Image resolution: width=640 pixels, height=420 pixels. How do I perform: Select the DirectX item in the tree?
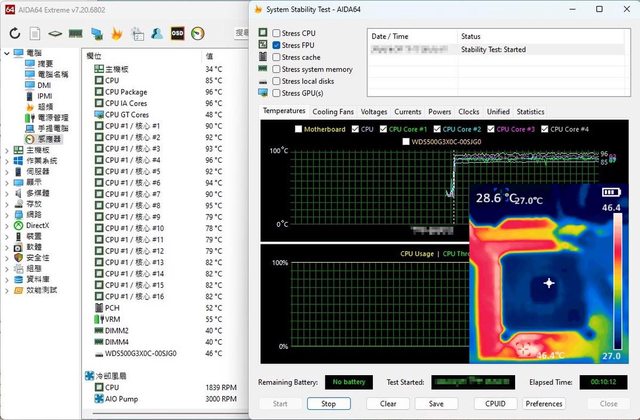pyautogui.click(x=33, y=226)
